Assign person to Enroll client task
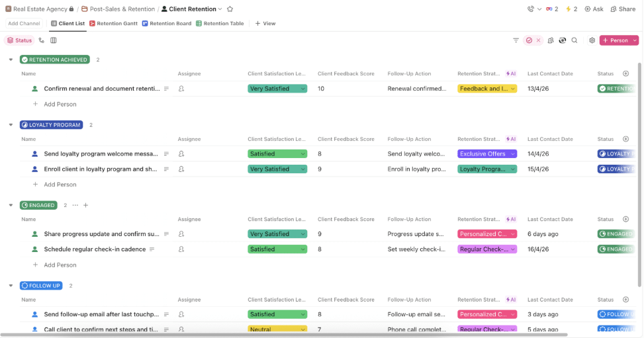Viewport: 644px width, 338px height. coord(181,169)
